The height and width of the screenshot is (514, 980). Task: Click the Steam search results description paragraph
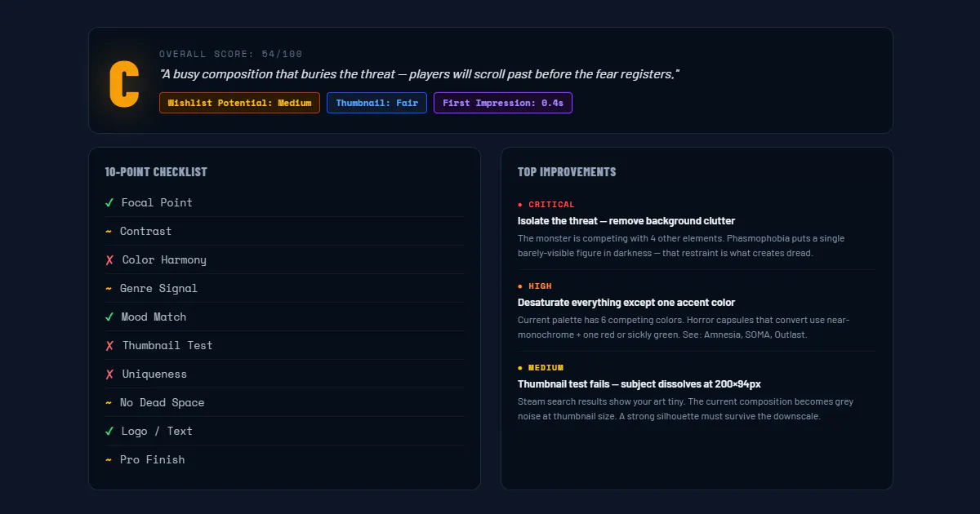click(x=685, y=409)
